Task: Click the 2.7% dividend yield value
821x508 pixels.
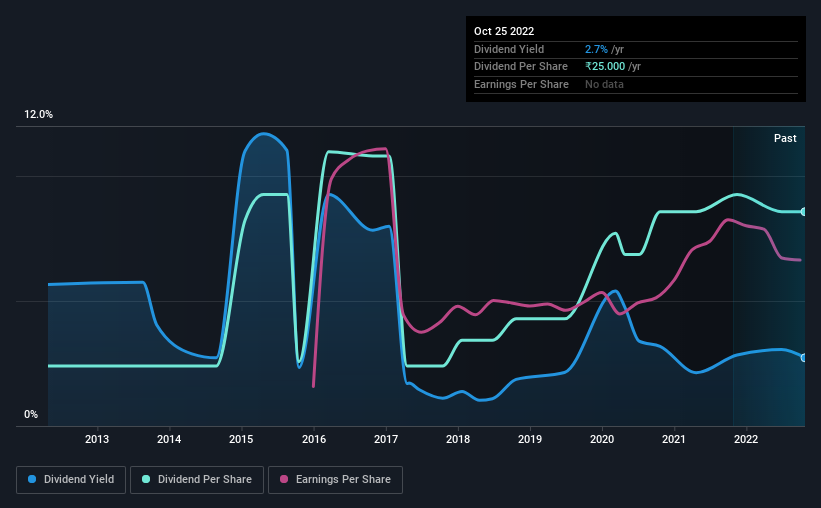Action: pyautogui.click(x=596, y=49)
